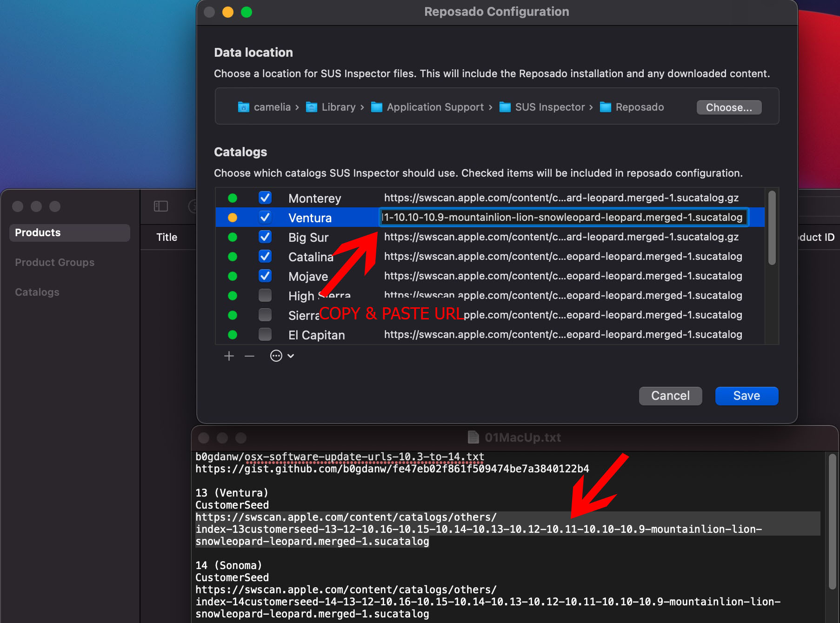
Task: Click the 01MacUp.txt editor scrollbar
Action: tap(833, 522)
